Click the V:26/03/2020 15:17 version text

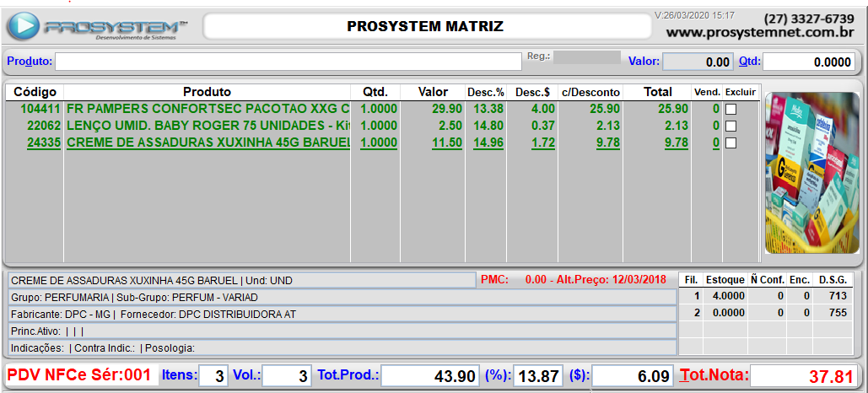(694, 15)
